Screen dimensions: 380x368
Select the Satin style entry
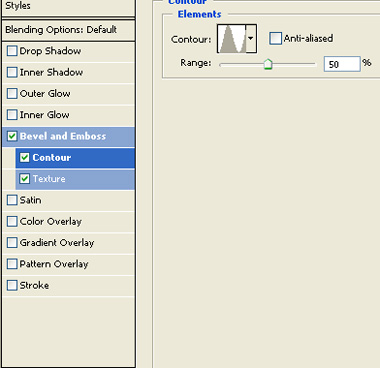coord(68,200)
